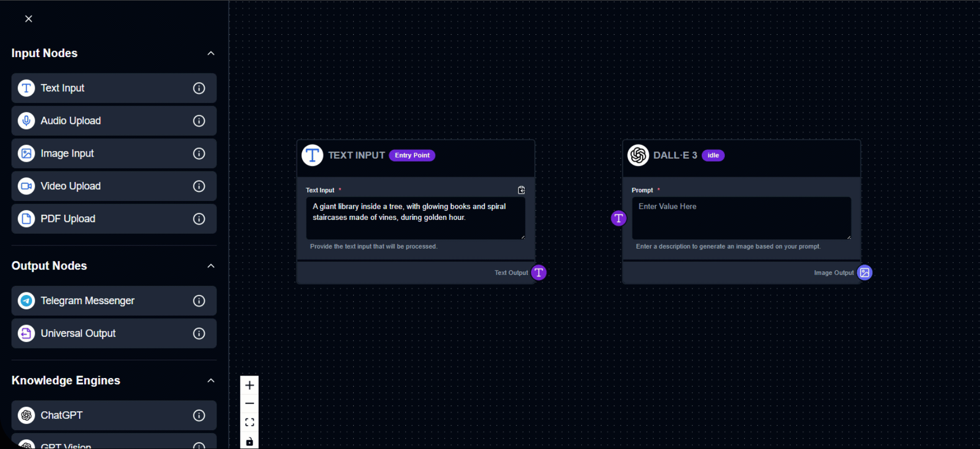Collapse the Knowledge Engines section
The width and height of the screenshot is (980, 449).
pos(211,381)
